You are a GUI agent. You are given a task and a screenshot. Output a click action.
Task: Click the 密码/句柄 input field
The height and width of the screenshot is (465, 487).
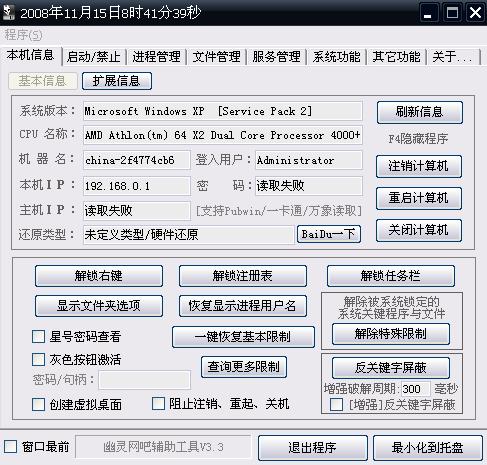145,380
